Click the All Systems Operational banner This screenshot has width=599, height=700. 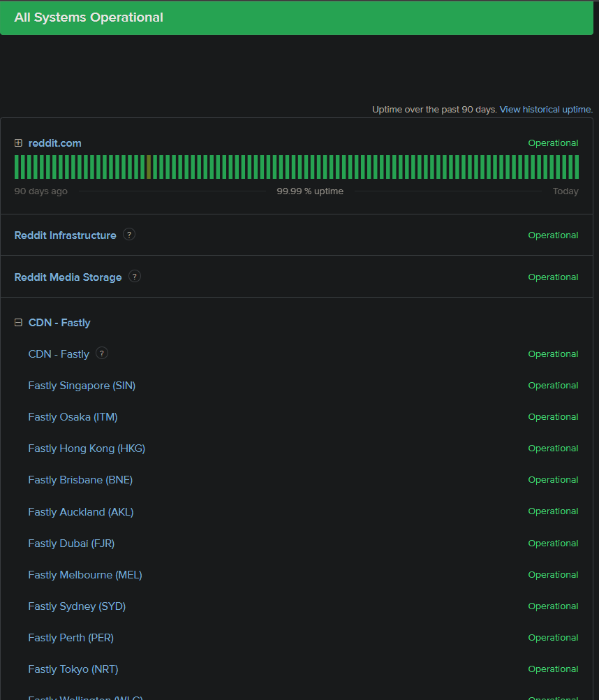click(x=297, y=17)
